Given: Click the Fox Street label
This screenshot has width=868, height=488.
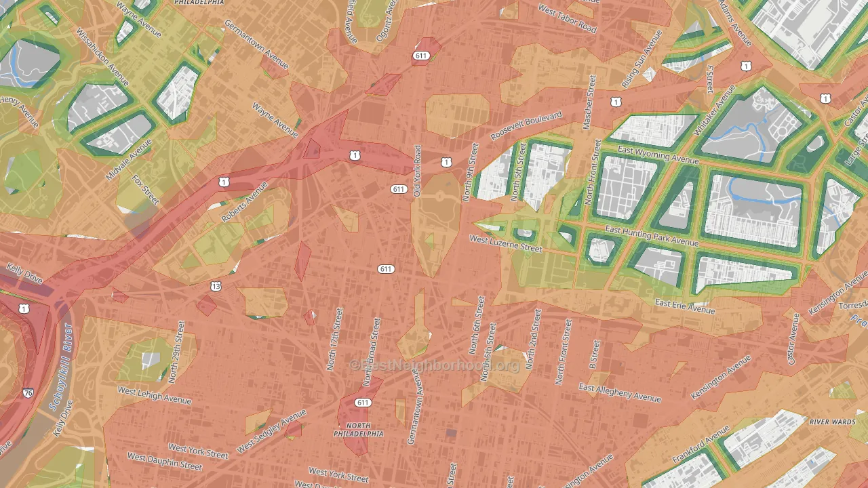Looking at the screenshot, I should [145, 190].
